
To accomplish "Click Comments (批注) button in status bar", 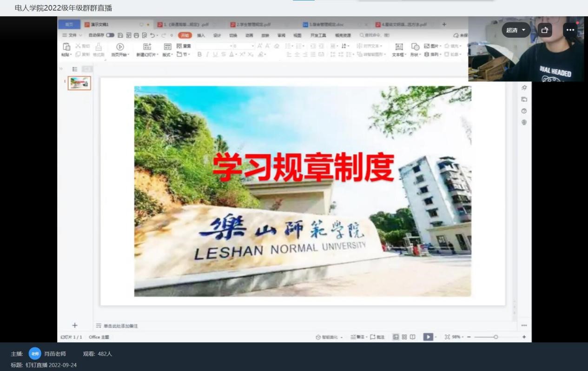I will 377,337.
